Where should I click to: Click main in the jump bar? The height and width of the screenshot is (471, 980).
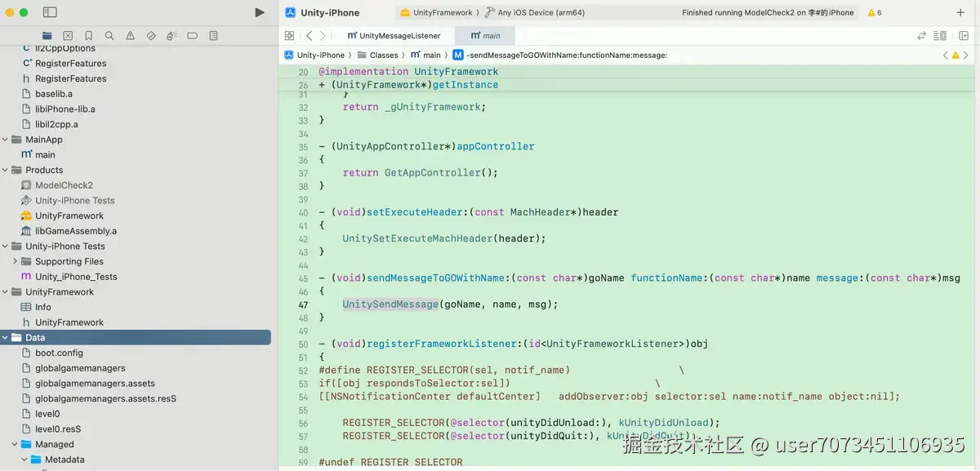point(425,55)
